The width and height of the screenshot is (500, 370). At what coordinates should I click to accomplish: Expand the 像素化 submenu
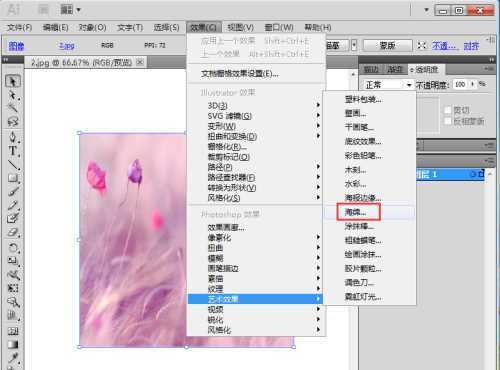(x=255, y=238)
